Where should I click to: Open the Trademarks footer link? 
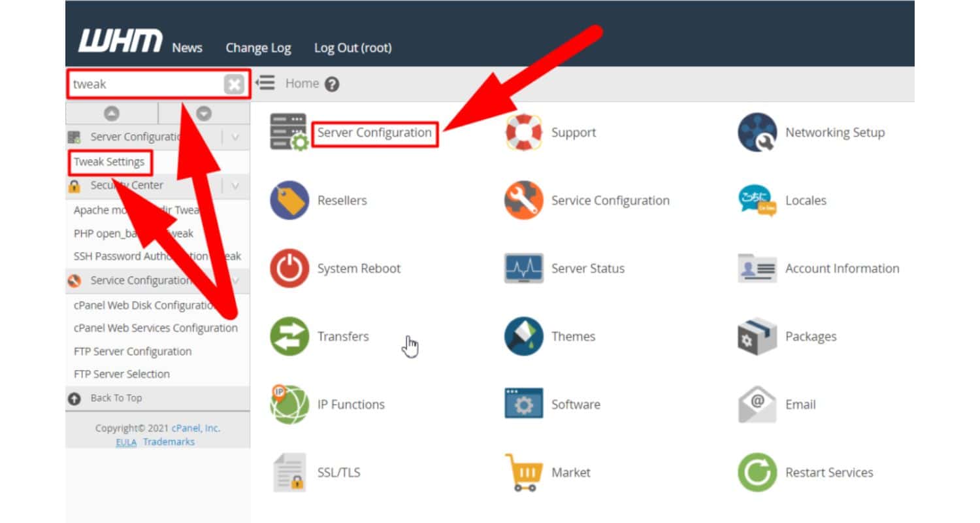click(169, 442)
